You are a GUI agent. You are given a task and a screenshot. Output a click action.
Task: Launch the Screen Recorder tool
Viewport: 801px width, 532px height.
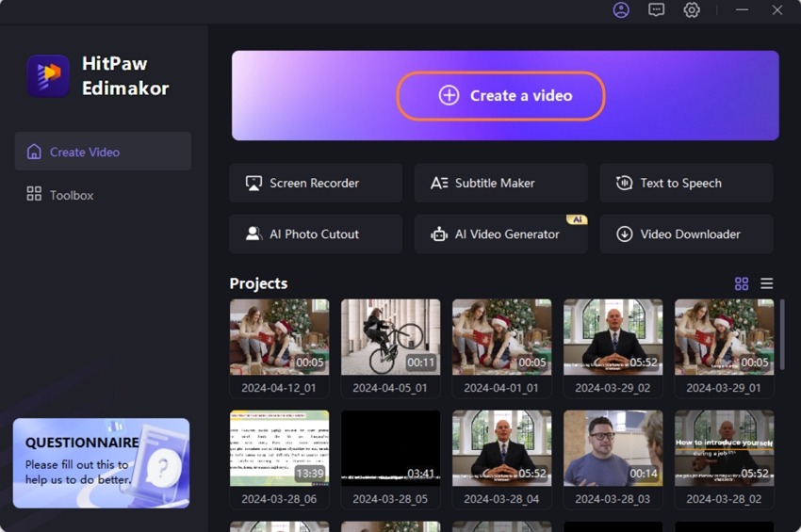pyautogui.click(x=316, y=183)
